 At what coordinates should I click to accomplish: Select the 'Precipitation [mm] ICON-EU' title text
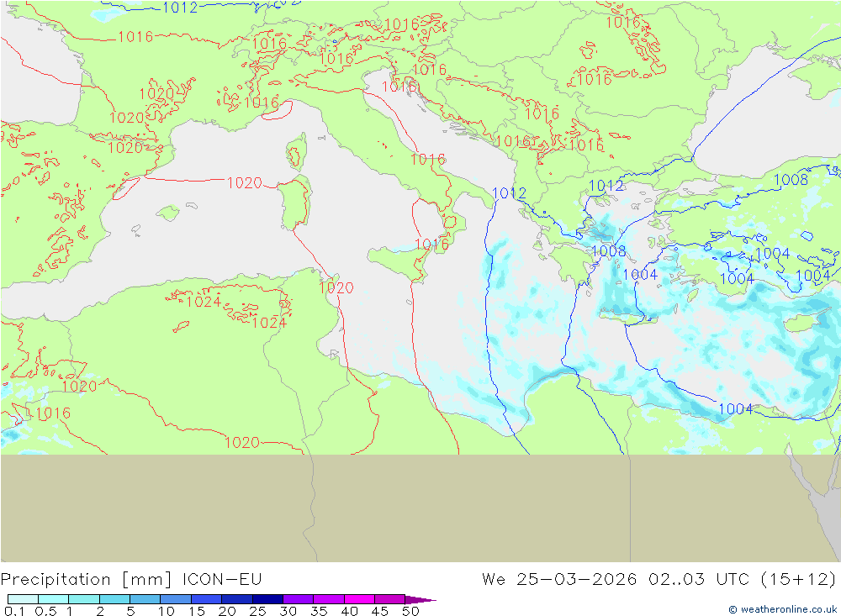click(131, 579)
